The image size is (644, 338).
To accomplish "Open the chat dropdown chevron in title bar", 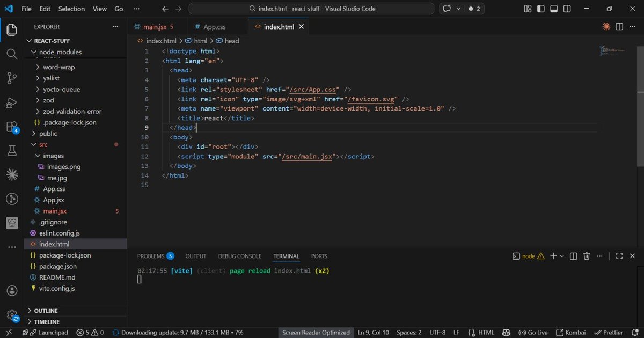I will click(x=458, y=9).
